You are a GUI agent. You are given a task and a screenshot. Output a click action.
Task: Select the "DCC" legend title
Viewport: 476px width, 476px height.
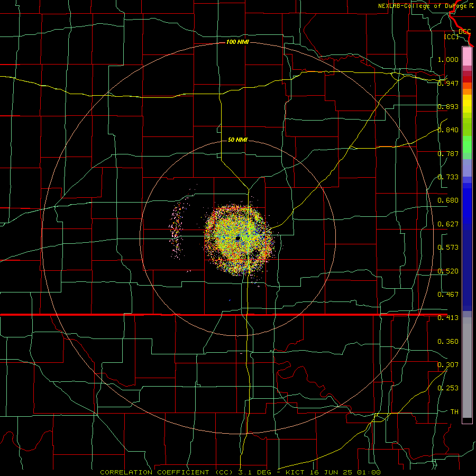[465, 32]
